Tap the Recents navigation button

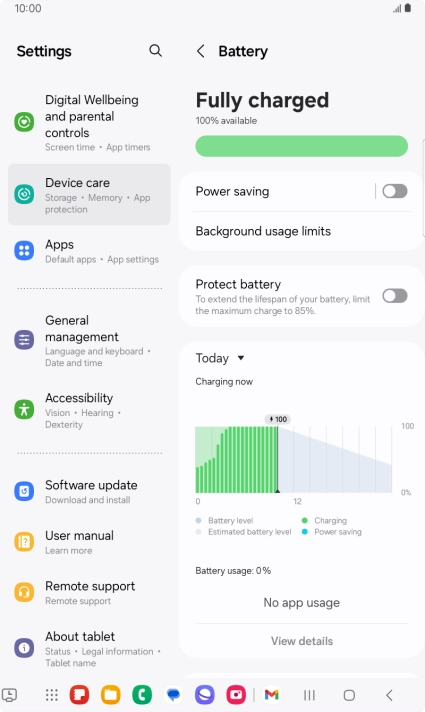click(309, 695)
